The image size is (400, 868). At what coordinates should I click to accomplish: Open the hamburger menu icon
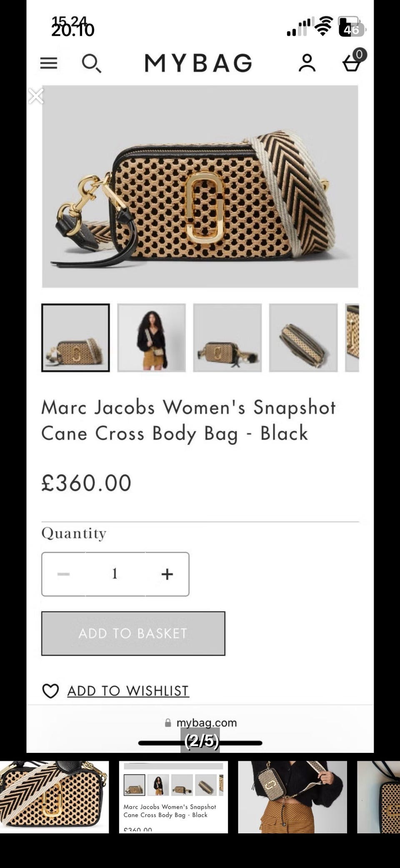(x=49, y=63)
